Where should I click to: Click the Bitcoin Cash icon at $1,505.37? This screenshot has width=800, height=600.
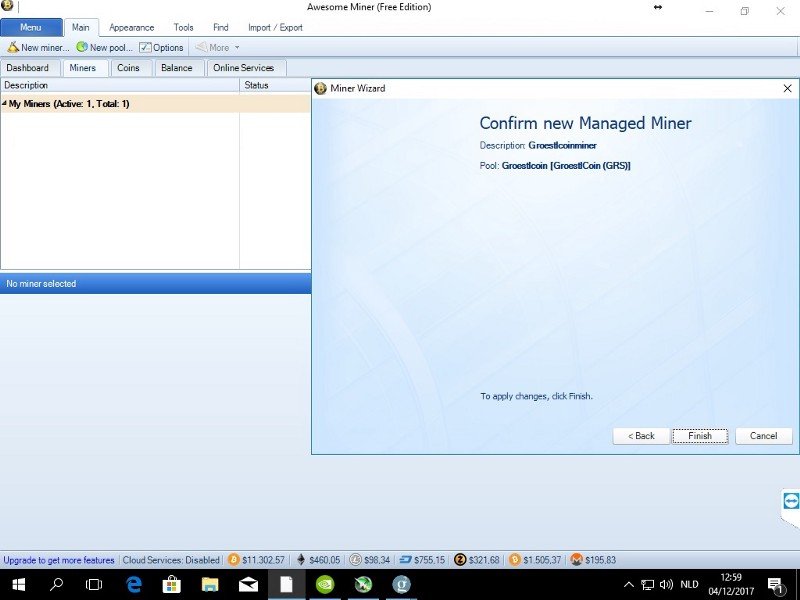tap(515, 560)
